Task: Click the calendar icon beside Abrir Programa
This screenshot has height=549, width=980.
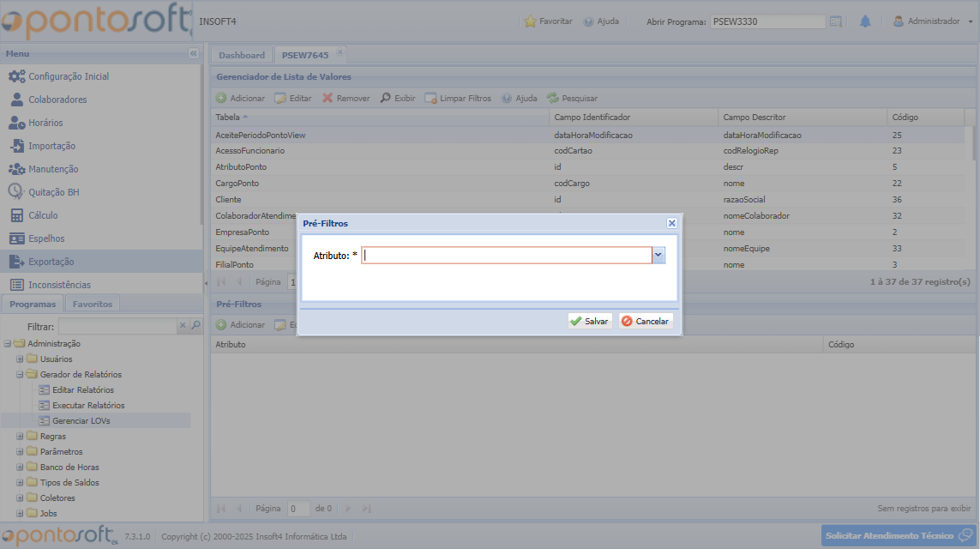Action: click(x=836, y=21)
